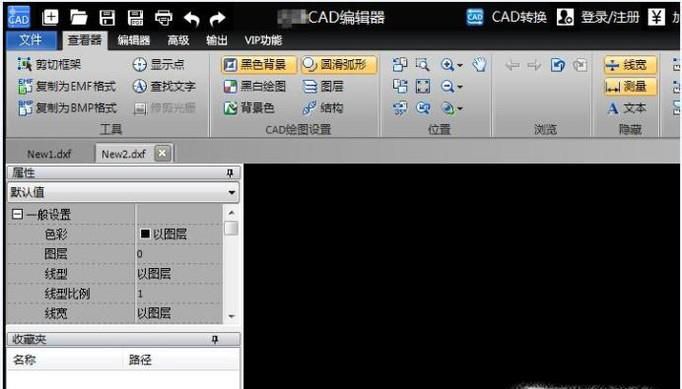The height and width of the screenshot is (389, 682).
Task: Select the 剪切框架 tool
Action: coord(49,64)
